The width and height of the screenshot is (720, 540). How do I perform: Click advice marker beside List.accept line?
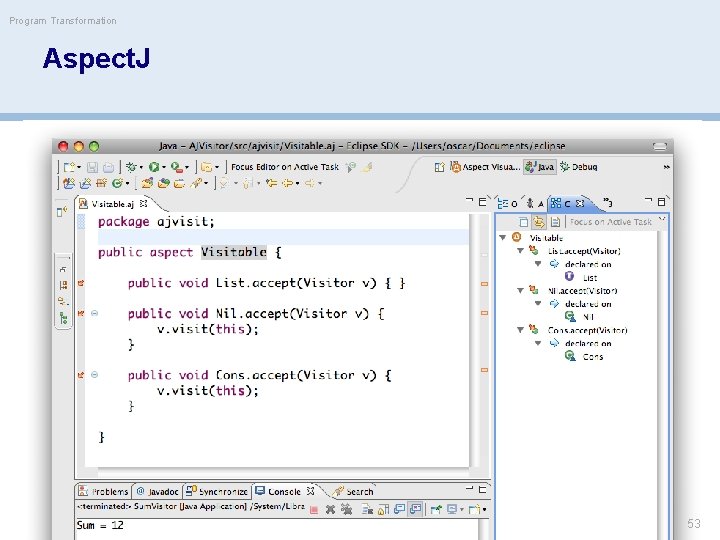coord(81,283)
